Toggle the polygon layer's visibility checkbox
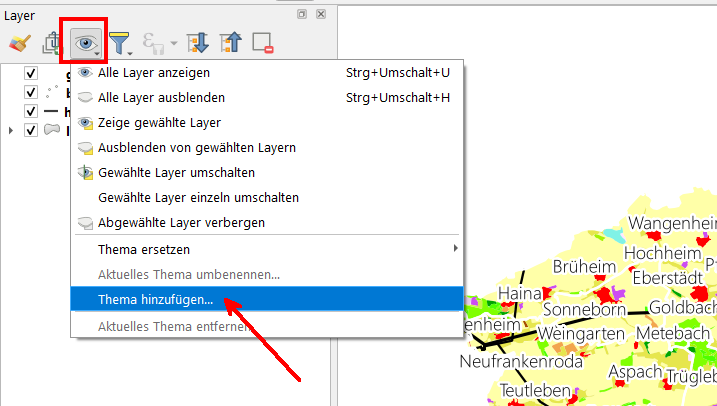717x406 pixels. pos(31,130)
